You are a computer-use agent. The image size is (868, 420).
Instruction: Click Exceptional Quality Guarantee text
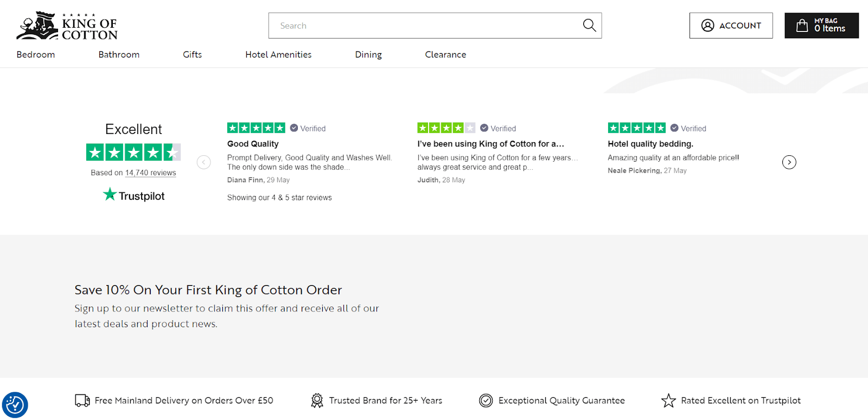[561, 400]
